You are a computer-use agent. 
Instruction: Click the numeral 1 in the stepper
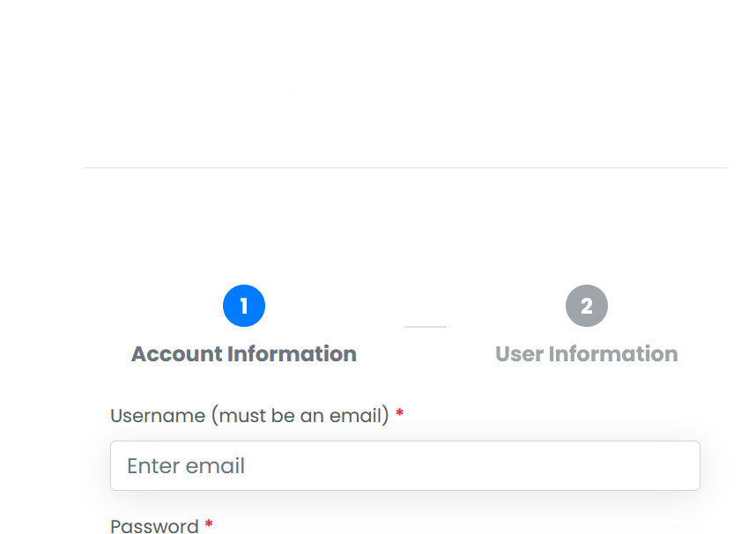click(244, 306)
